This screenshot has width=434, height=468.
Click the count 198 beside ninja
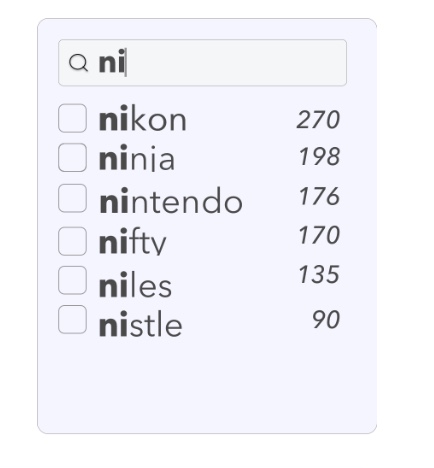(x=319, y=156)
